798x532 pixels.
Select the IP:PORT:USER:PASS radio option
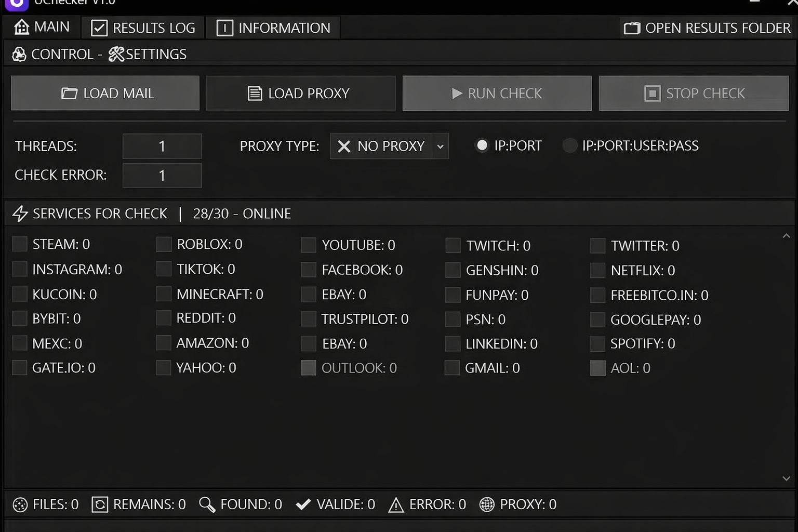[x=570, y=145]
